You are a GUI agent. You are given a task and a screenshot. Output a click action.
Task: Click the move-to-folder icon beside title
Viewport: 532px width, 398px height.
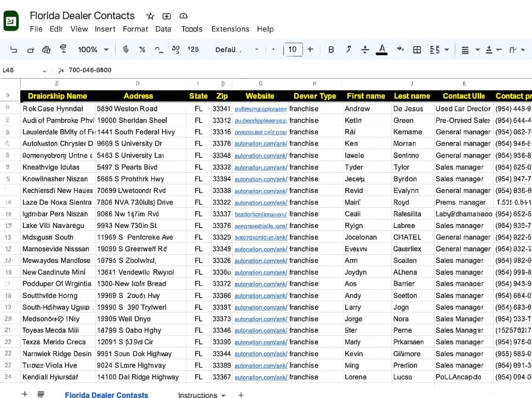click(167, 16)
